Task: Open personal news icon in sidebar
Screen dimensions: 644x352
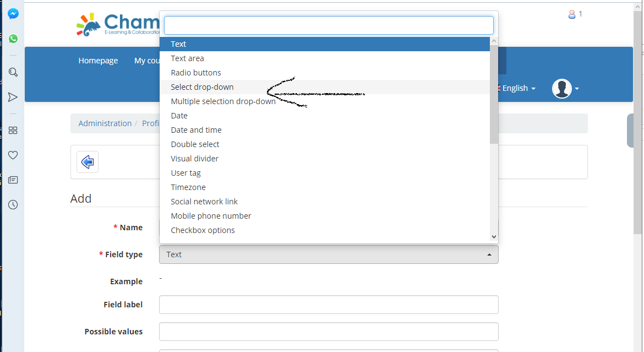Action: point(13,180)
